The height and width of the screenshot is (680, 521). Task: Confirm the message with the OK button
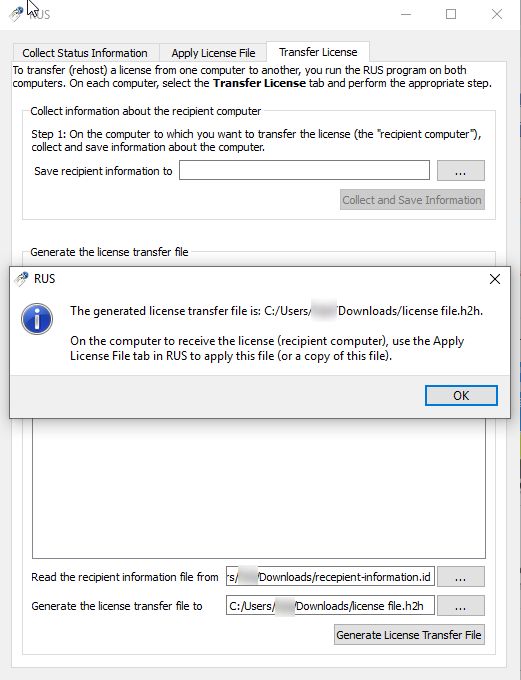click(x=461, y=396)
